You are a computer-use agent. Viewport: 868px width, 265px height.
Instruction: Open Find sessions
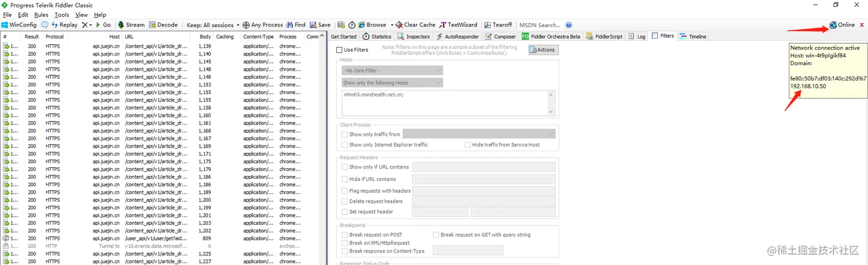(x=296, y=25)
